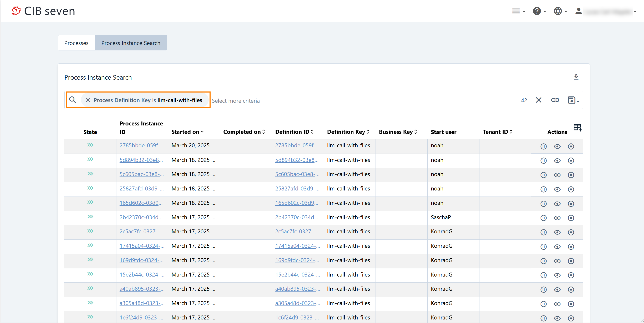Switch to the Processes tab
Viewport: 644px width, 323px height.
[x=76, y=43]
